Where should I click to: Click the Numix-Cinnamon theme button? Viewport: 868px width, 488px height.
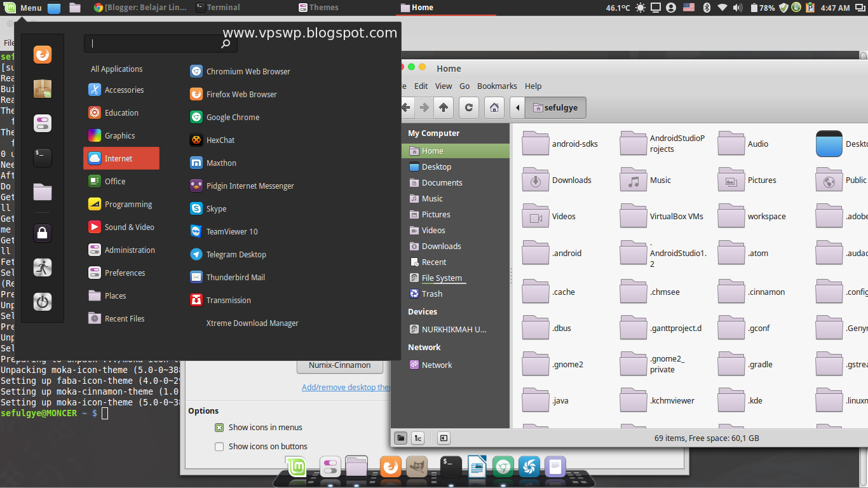point(340,365)
